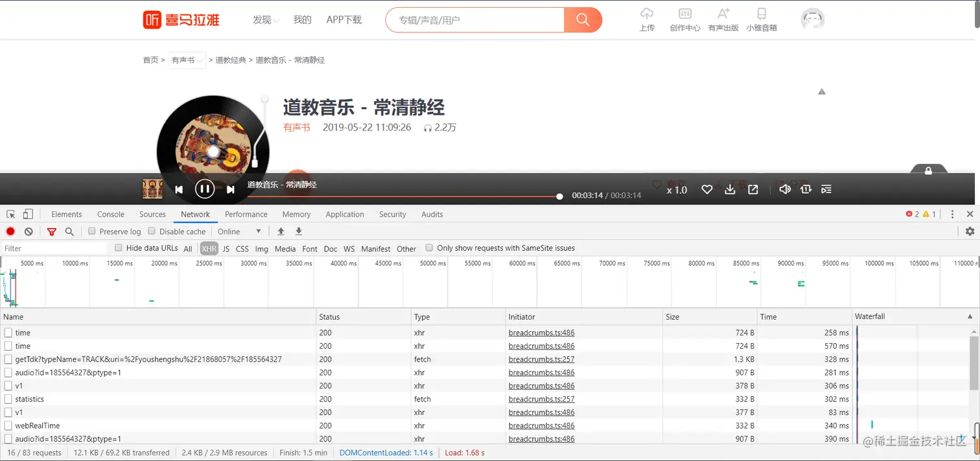The image size is (980, 461).
Task: Open APP下载 navigation link
Action: pyautogui.click(x=344, y=20)
